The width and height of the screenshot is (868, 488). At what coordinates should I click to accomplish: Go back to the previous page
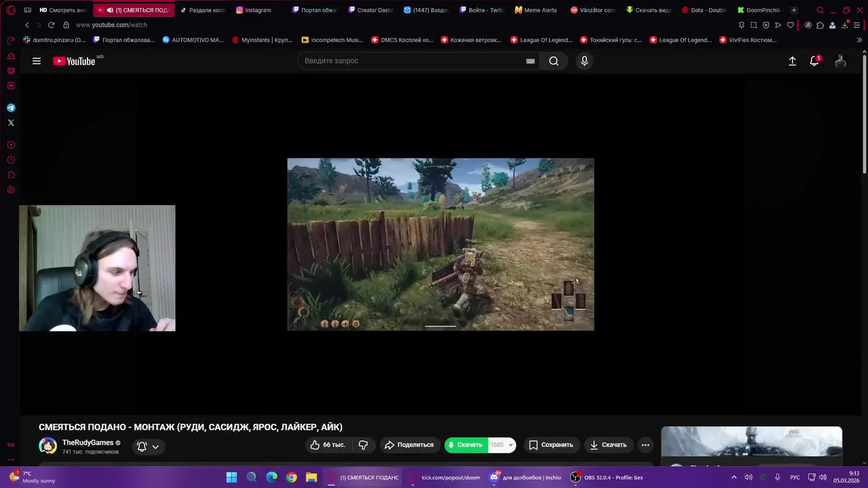tap(27, 25)
